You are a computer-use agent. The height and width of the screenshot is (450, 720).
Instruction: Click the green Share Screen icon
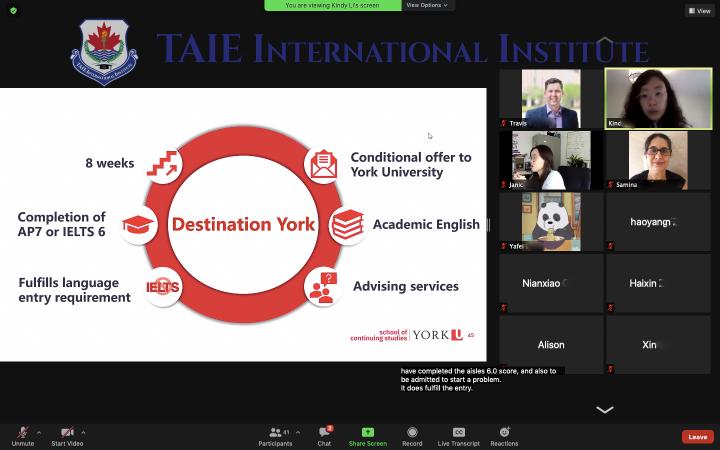(368, 433)
